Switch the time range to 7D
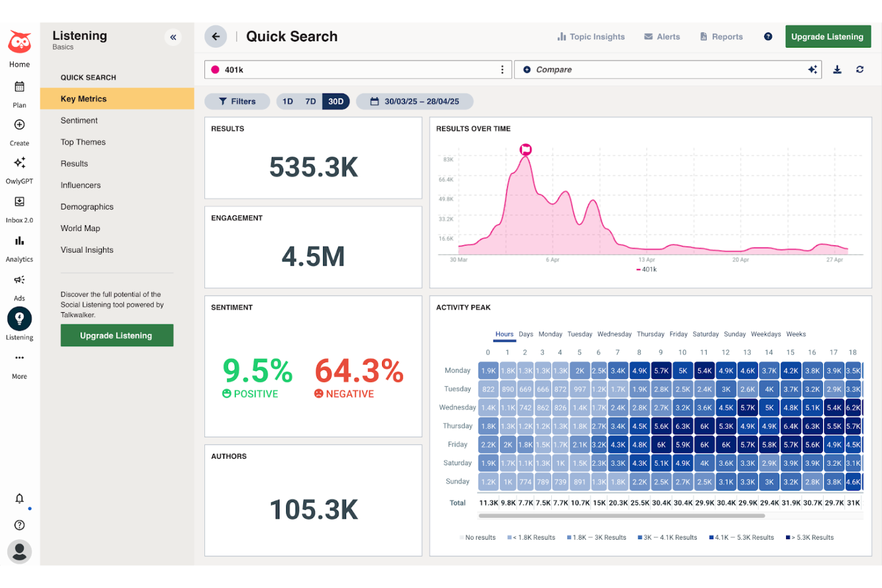 (310, 101)
